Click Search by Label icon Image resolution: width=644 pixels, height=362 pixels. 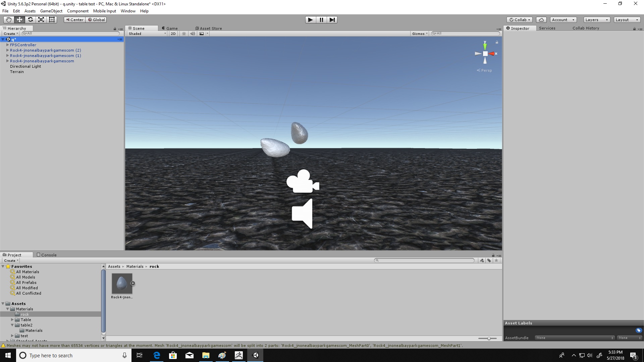(489, 260)
